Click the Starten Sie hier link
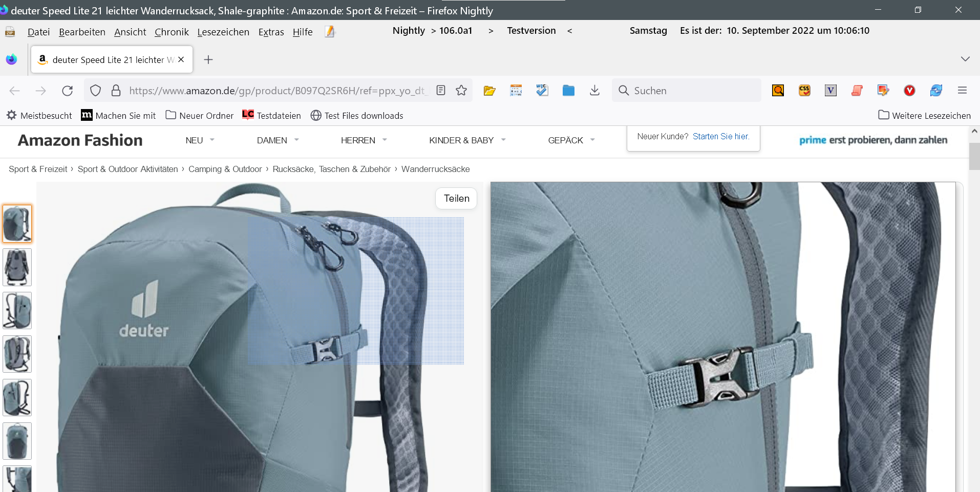The height and width of the screenshot is (492, 980). (x=720, y=137)
